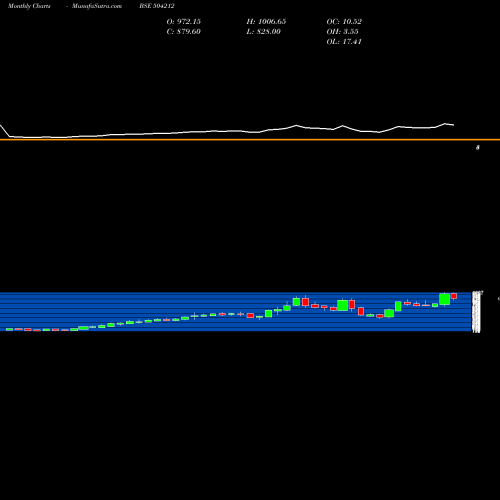
Task: Click the close value 'C: 879.60'
Action: pos(183,32)
